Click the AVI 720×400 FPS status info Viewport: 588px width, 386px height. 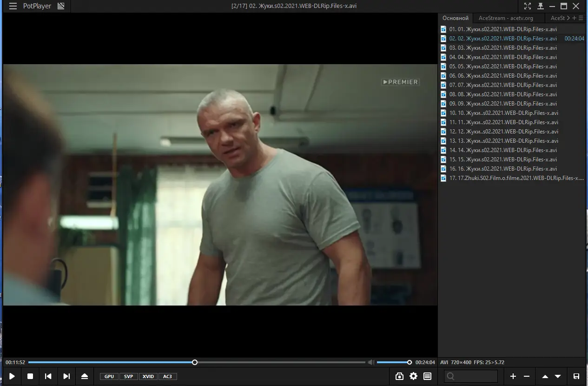tap(472, 362)
